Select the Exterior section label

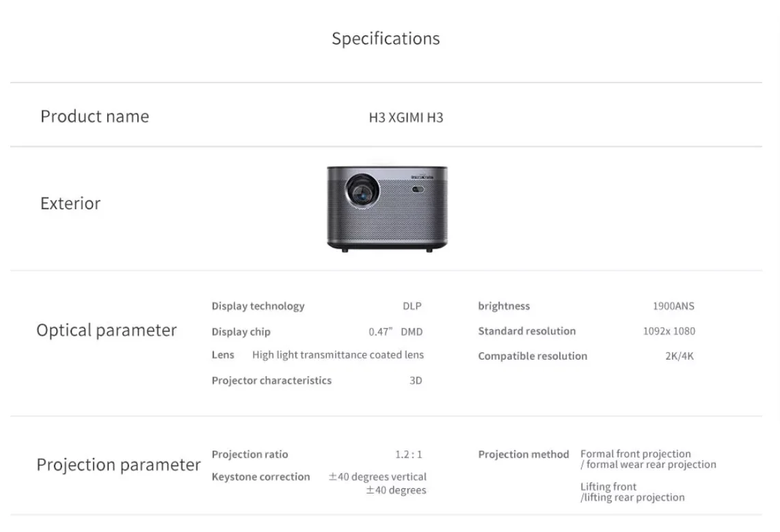[70, 203]
